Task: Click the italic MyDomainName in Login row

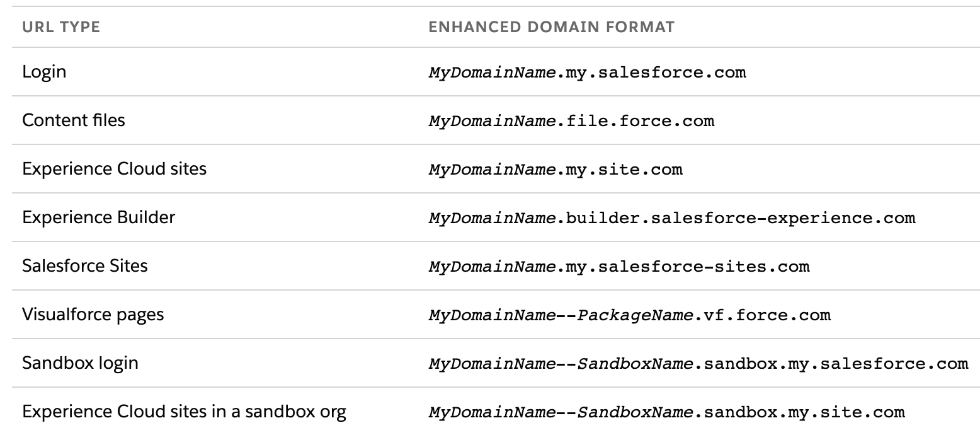Action: click(492, 72)
